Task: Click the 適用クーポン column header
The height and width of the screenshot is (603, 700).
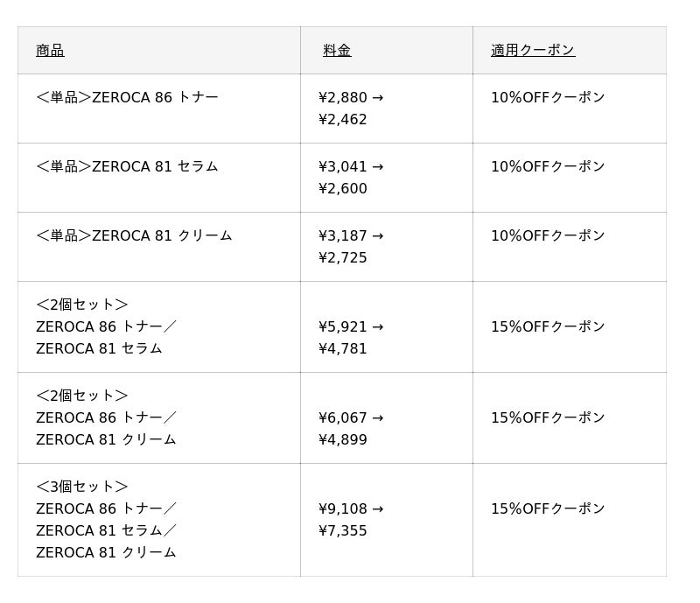Action: click(533, 51)
